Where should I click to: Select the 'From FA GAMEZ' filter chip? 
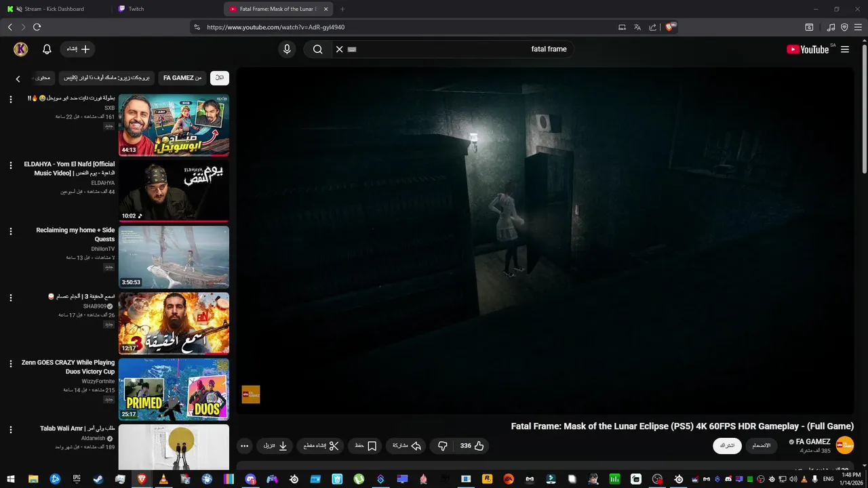point(182,78)
